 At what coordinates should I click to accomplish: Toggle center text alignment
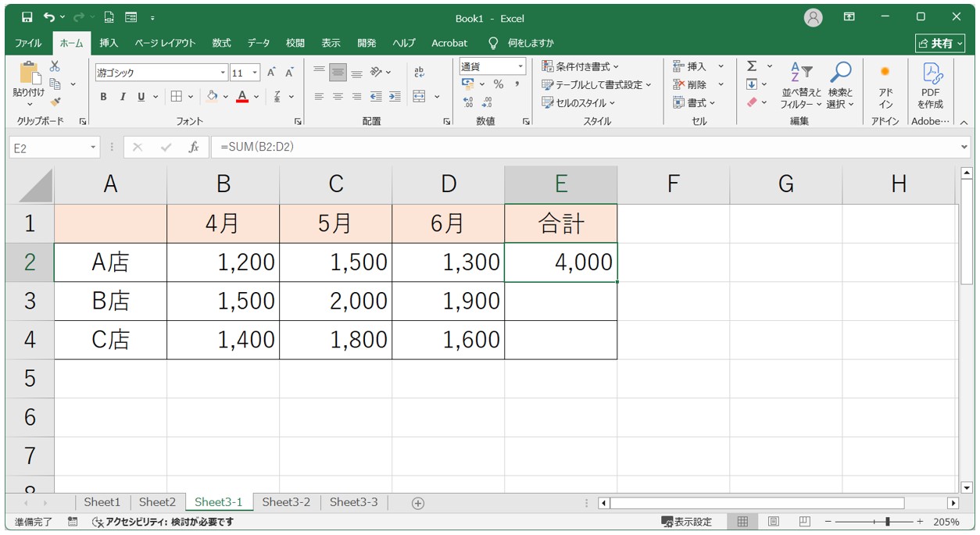tap(338, 97)
